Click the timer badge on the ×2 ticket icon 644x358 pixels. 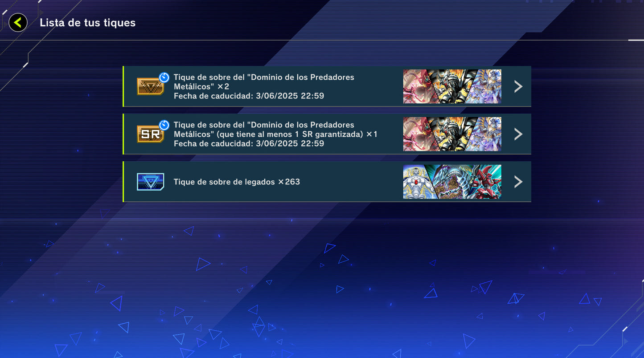click(164, 77)
